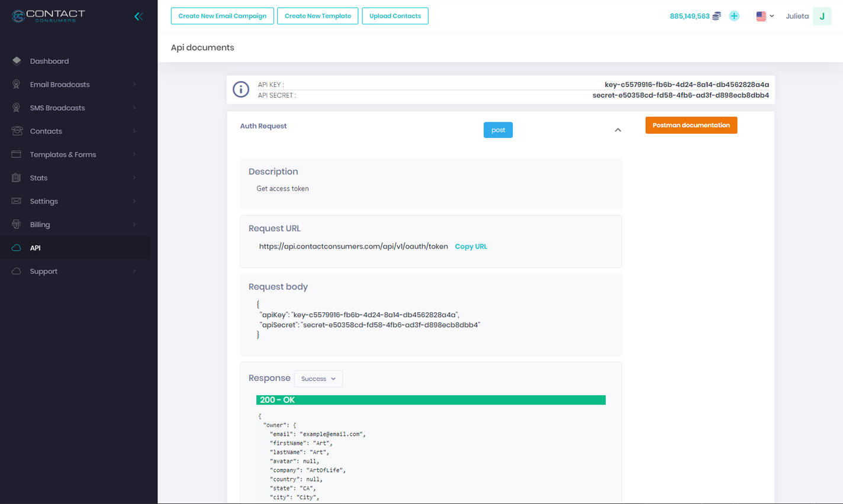Click the API secret value text

(x=681, y=95)
